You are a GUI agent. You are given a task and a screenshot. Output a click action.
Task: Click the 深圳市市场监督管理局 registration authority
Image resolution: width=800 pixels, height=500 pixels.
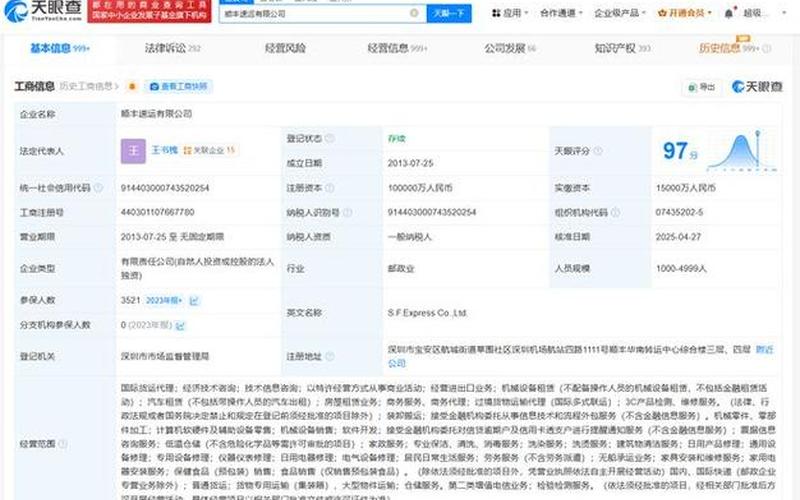(165, 356)
